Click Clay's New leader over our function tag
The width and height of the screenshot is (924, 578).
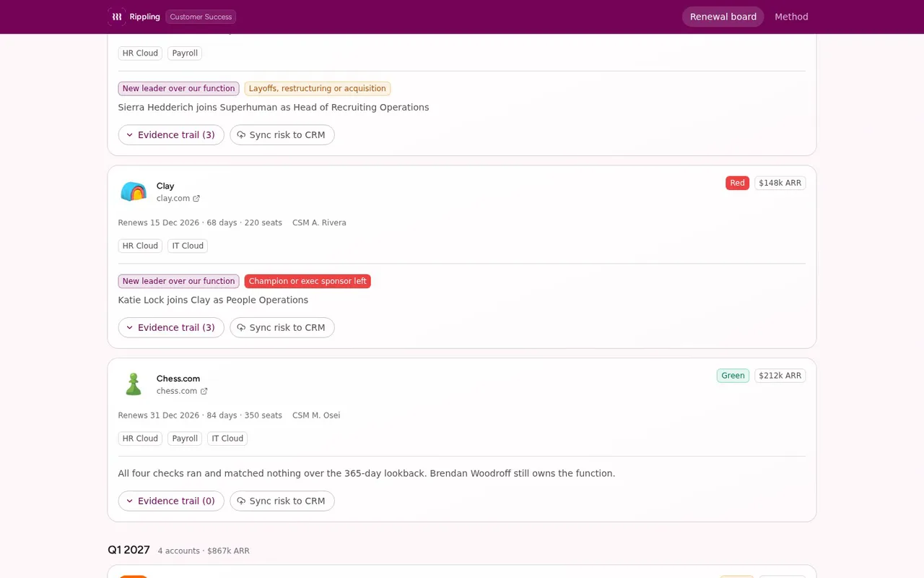coord(178,281)
